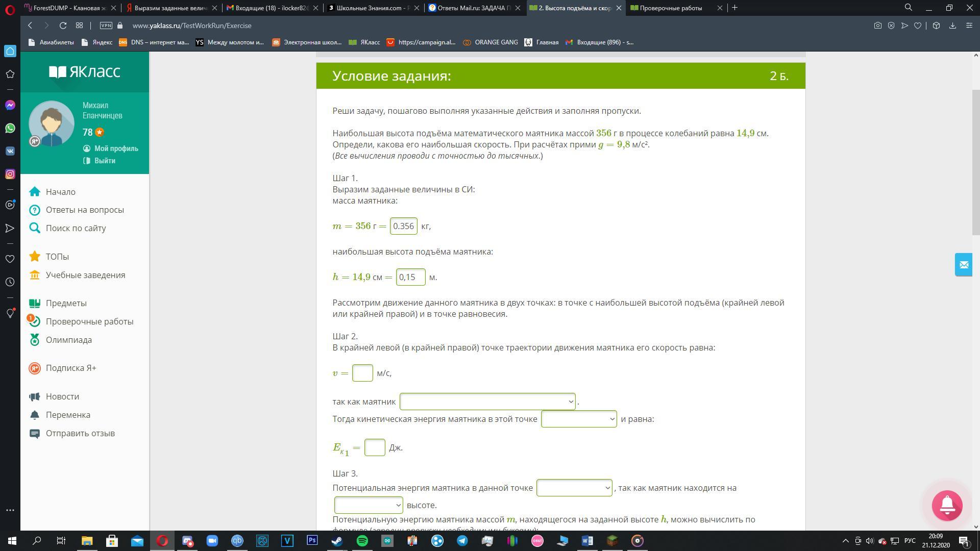980x551 pixels.
Task: Click the page vertical scrollbar thumb
Action: coord(975,162)
